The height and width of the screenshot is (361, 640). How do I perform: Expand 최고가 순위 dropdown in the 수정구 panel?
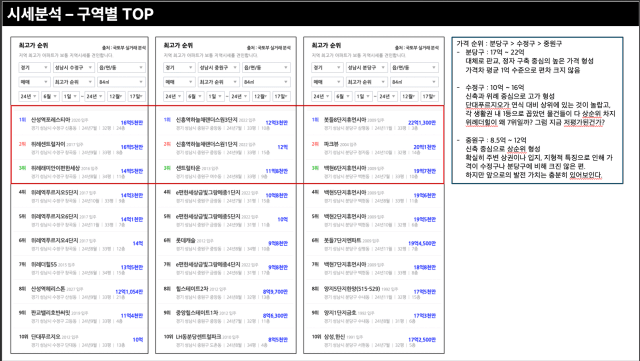73,82
